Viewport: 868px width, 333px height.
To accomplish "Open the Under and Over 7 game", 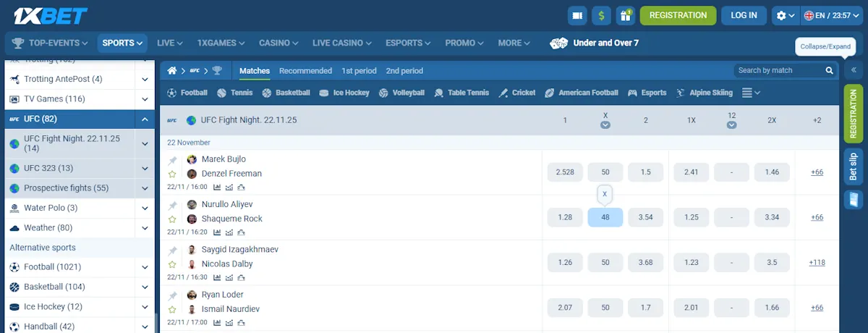I will [595, 43].
